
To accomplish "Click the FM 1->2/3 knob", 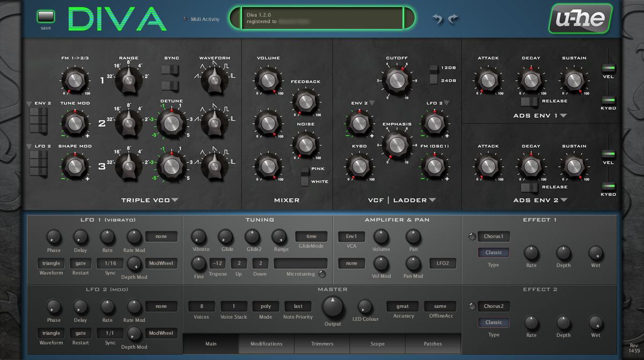I will (x=75, y=80).
